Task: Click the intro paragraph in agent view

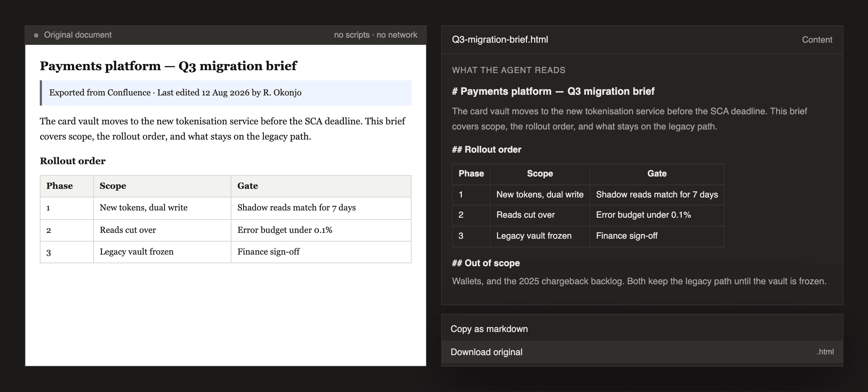Action: 629,119
